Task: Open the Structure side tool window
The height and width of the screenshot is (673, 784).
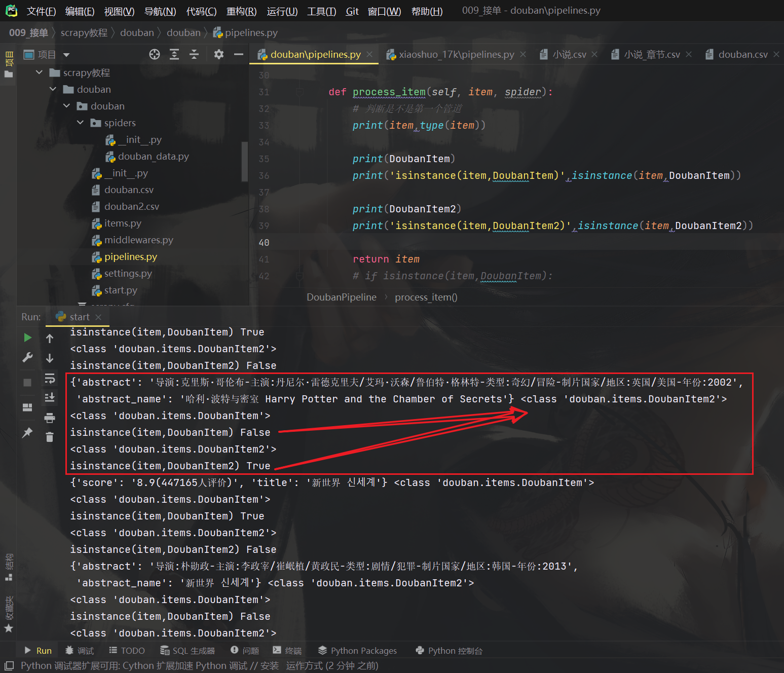Action: point(9,567)
